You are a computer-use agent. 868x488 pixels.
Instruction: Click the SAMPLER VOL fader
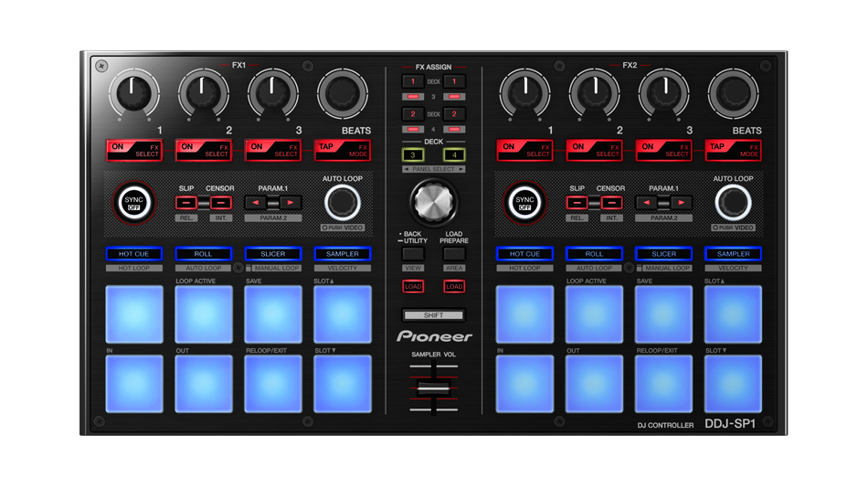pos(433,389)
